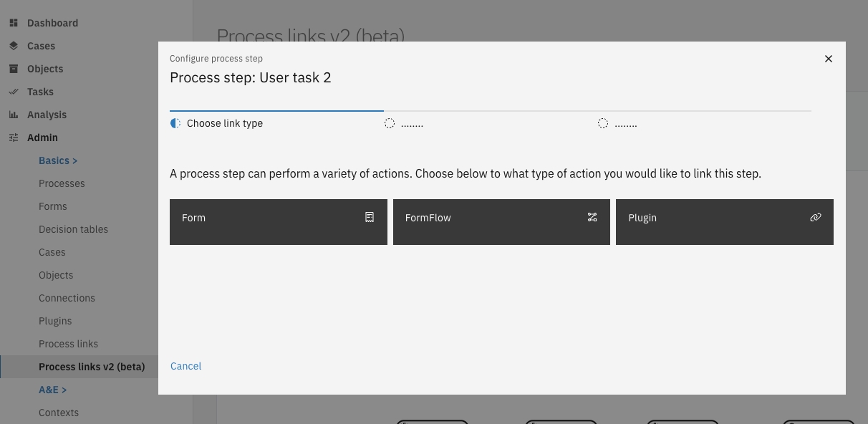Click the Dashboard grid icon in sidebar
Viewport: 868px width, 424px height.
[14, 23]
